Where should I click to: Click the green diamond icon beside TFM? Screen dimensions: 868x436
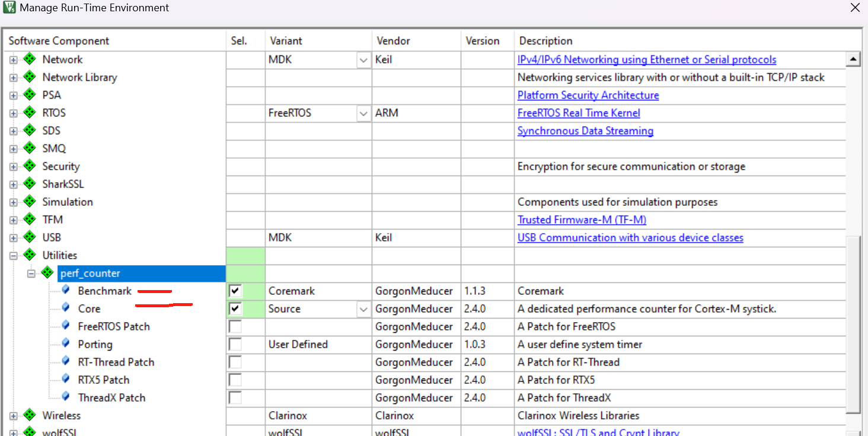30,219
